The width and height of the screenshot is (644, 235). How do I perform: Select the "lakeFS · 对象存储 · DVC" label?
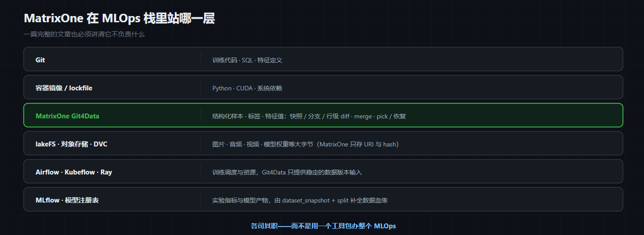pos(71,144)
